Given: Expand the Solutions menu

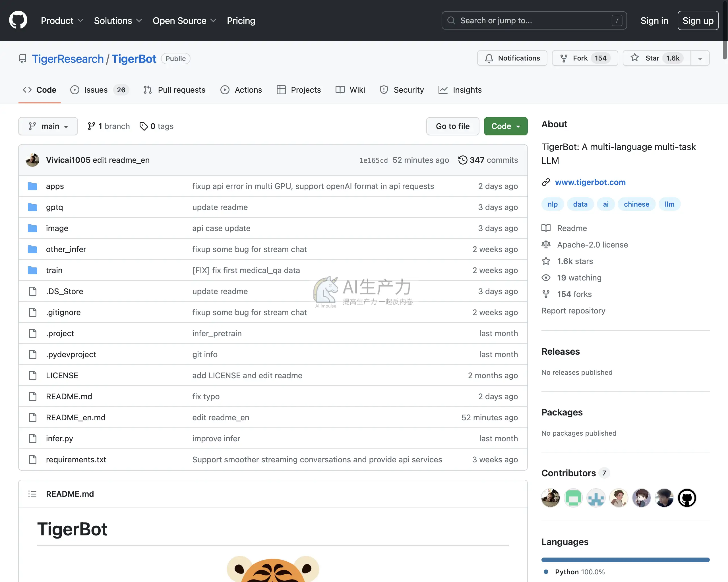Looking at the screenshot, I should pyautogui.click(x=118, y=20).
